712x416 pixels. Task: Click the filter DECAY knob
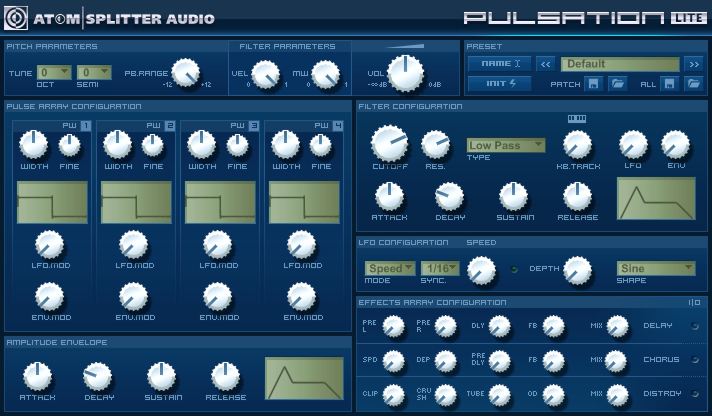(450, 196)
